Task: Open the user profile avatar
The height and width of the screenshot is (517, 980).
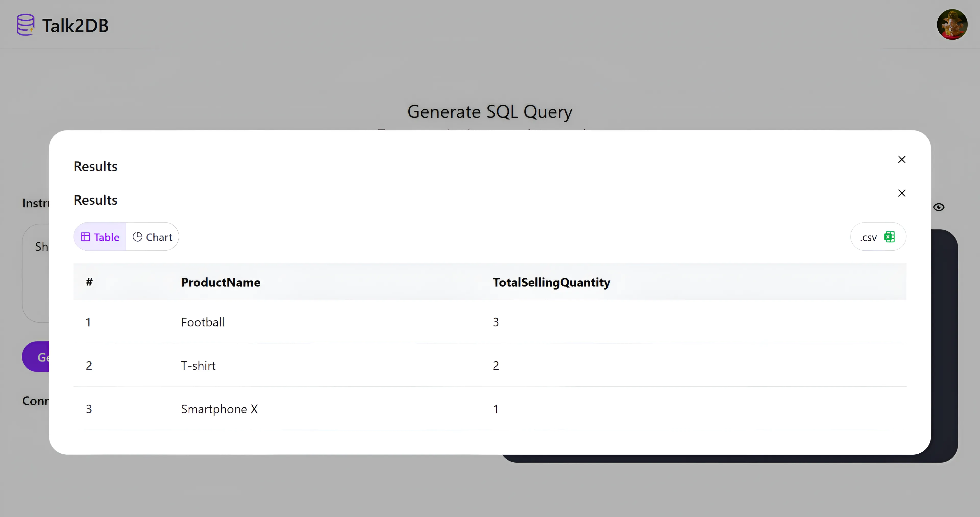Action: point(952,25)
